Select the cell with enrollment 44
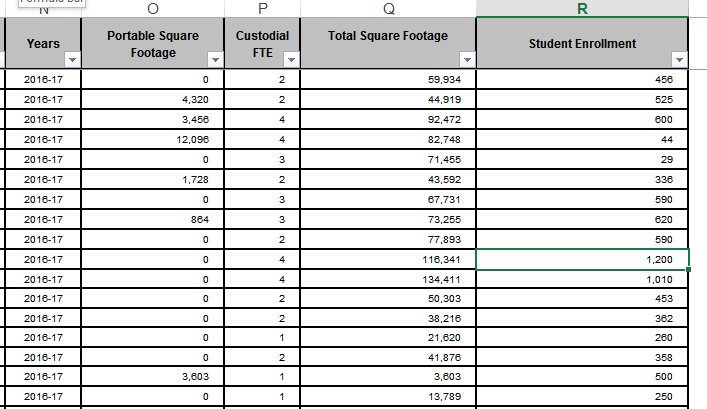 (582, 139)
